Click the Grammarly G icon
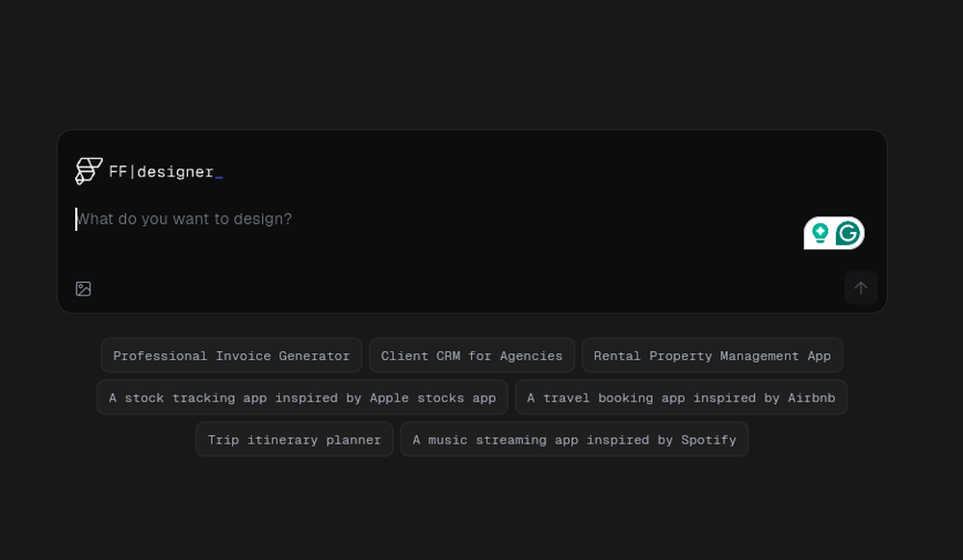This screenshot has height=560, width=963. pyautogui.click(x=847, y=232)
